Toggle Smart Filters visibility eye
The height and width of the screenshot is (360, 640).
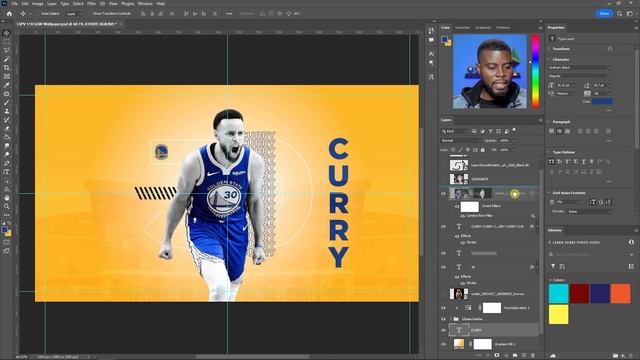[x=457, y=206]
